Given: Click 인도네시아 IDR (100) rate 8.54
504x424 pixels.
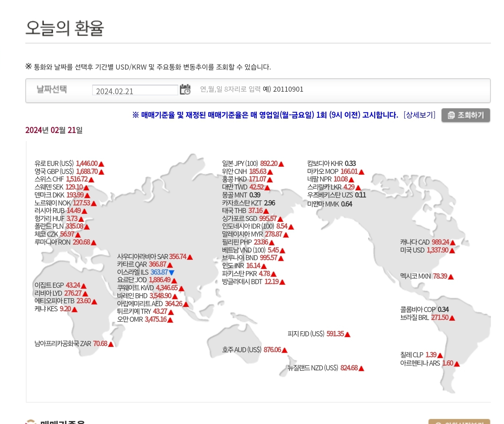Looking at the screenshot, I should (282, 226).
